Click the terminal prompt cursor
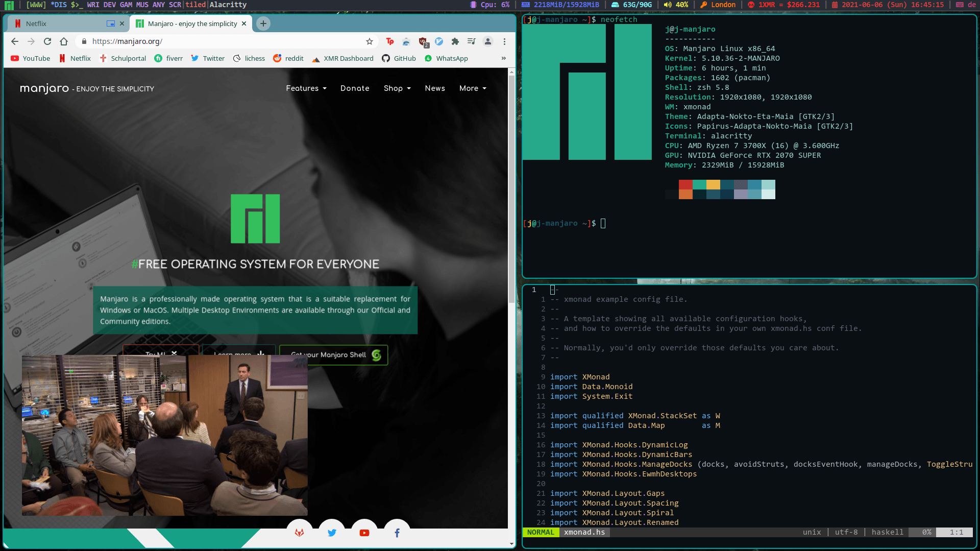The height and width of the screenshot is (551, 980). coord(603,223)
